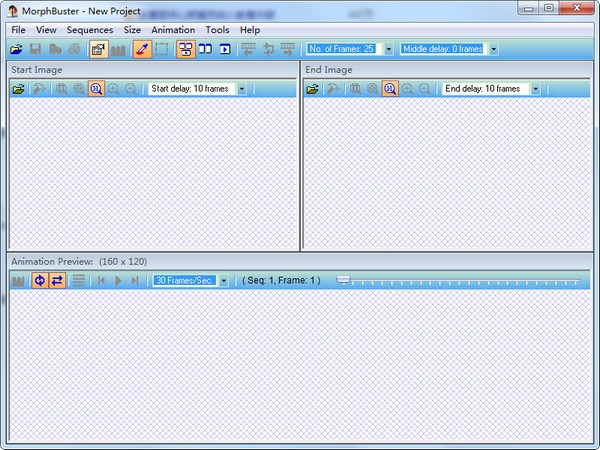
Task: Open the Animation menu
Action: 173,30
